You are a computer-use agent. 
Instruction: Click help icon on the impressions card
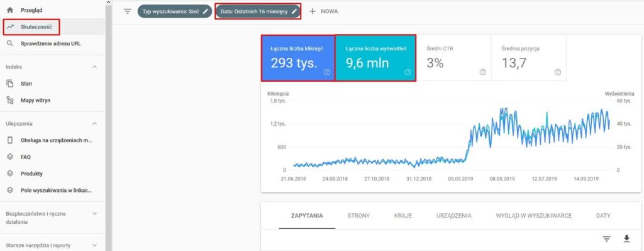(408, 72)
